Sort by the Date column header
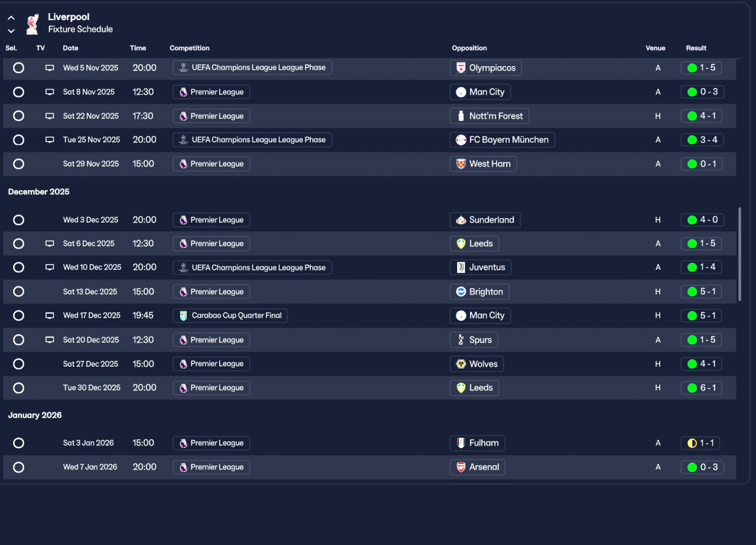This screenshot has width=756, height=545. click(70, 48)
